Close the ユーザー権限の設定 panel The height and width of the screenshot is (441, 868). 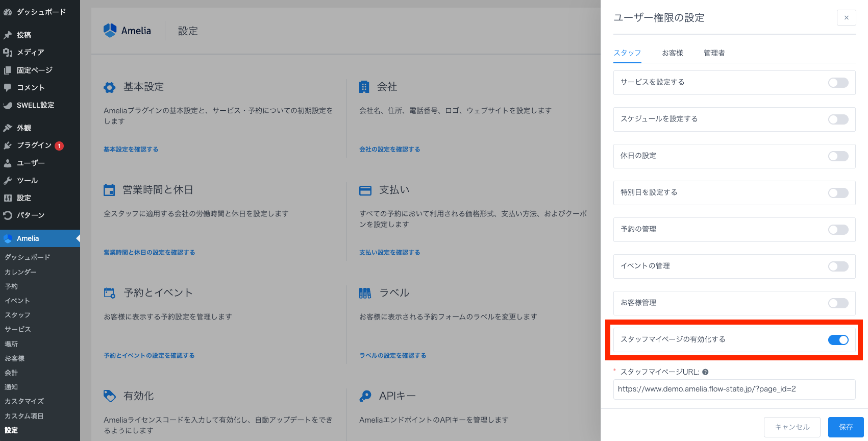(x=846, y=18)
